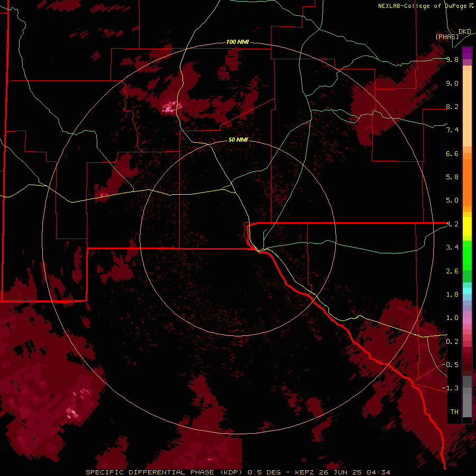Click the 9.0 value on the color scale
Image resolution: width=476 pixels, height=476 pixels.
coord(452,84)
